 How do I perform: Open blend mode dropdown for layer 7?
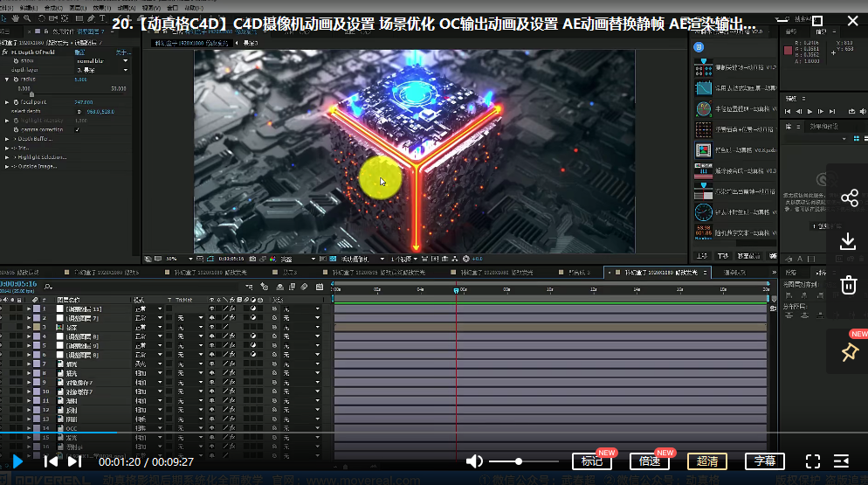click(x=149, y=364)
